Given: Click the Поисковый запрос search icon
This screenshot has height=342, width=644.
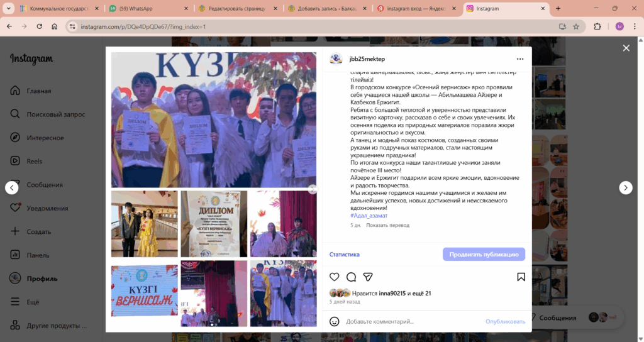Looking at the screenshot, I should 15,114.
